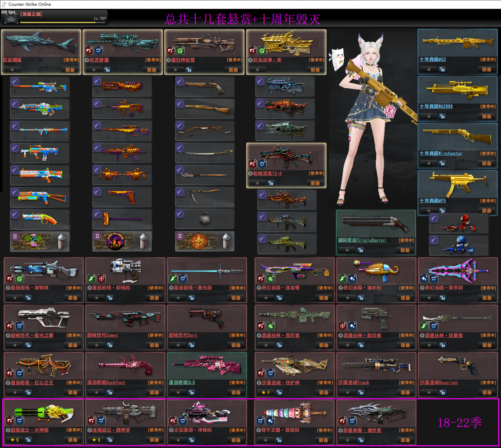Select the orange toy pistol skin thumbnail
501x448 pixels.
[39, 219]
